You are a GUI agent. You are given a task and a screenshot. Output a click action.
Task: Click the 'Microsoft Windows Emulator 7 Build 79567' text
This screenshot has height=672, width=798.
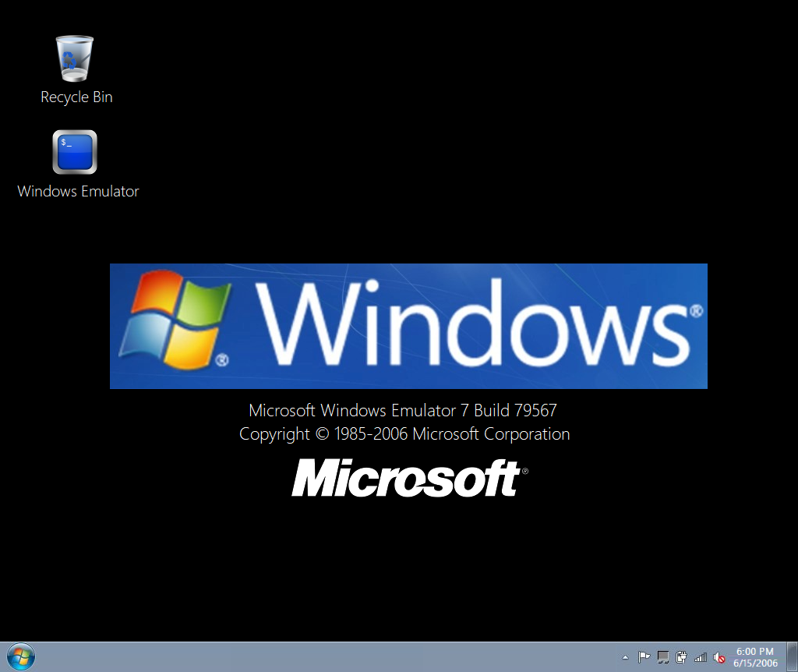(x=403, y=410)
